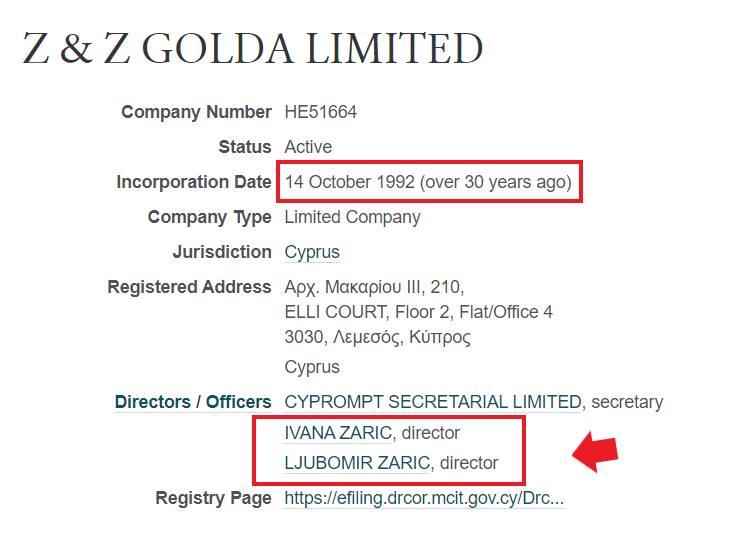Open the Cyprus jurisdiction link
This screenshot has width=742, height=535.
312,252
